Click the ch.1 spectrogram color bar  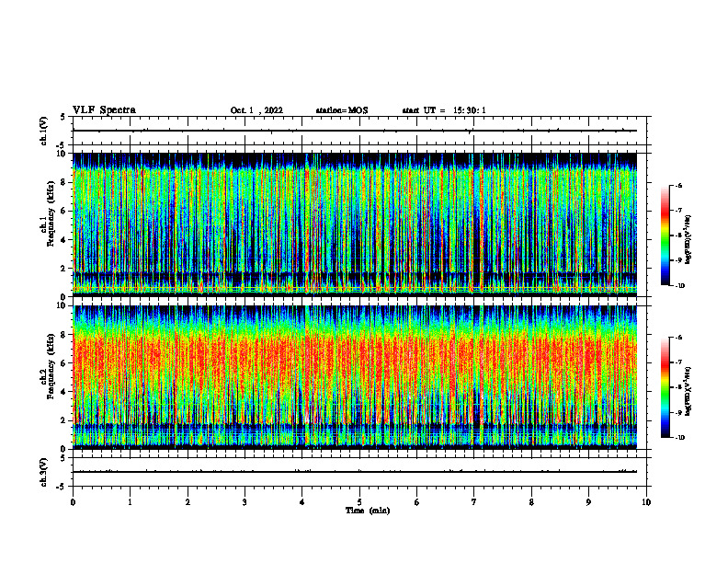point(665,236)
